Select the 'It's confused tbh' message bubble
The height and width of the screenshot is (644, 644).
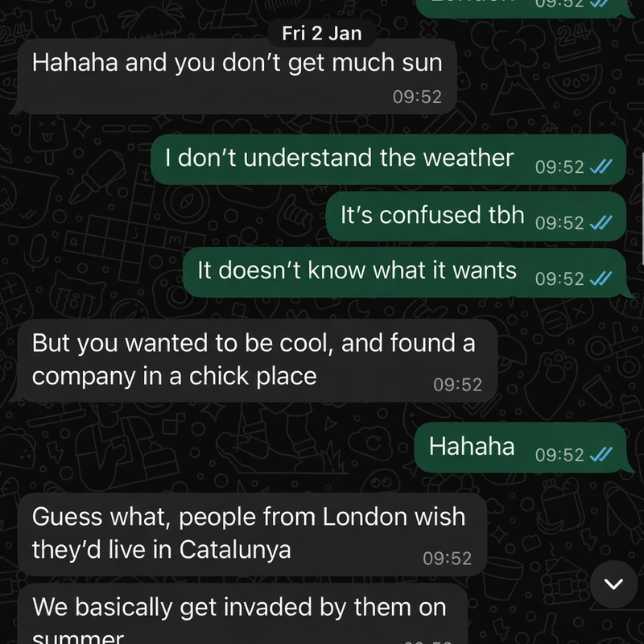point(476,216)
